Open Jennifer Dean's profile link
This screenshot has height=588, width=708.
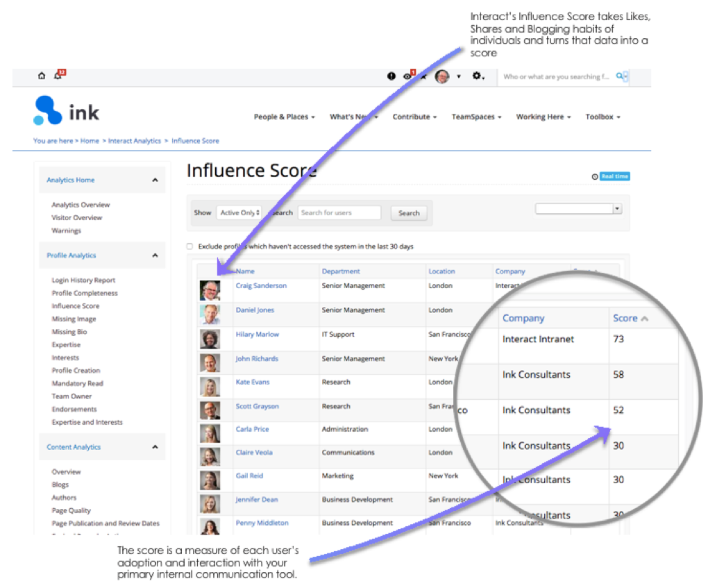click(256, 500)
